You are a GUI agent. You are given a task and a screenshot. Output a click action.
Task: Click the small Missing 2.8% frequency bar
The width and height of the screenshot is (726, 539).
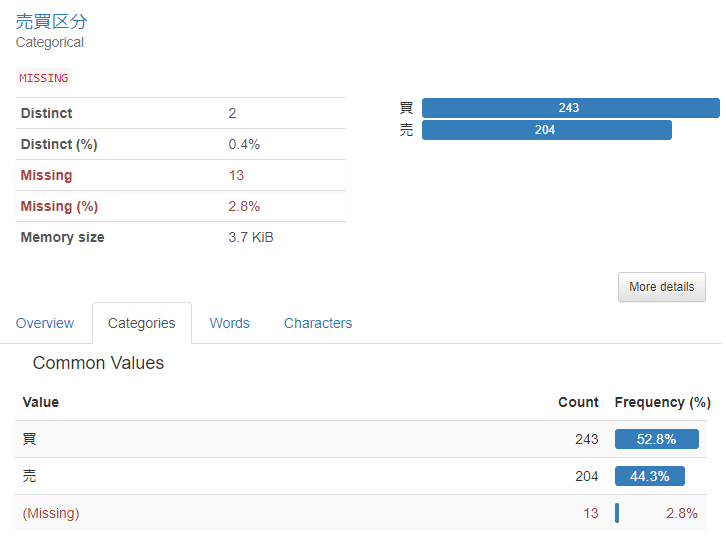pyautogui.click(x=617, y=513)
